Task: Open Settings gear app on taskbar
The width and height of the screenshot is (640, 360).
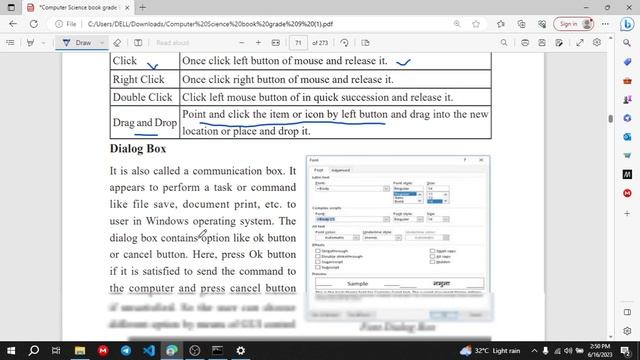Action: [x=241, y=350]
